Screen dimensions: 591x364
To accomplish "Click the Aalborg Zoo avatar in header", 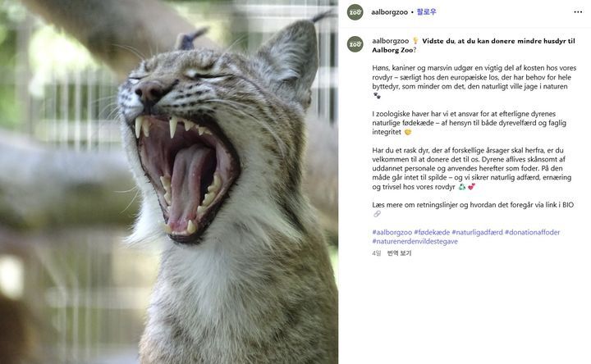I will point(355,12).
